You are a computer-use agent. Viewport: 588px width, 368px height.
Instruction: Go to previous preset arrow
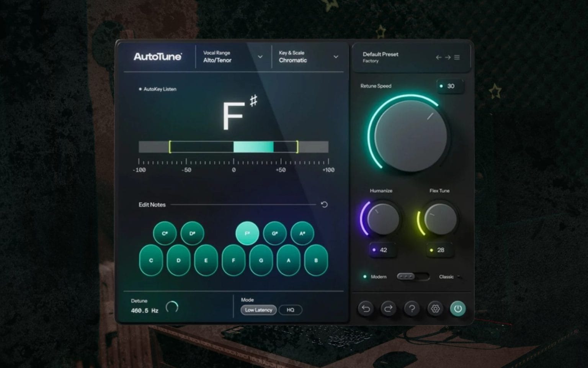pos(439,57)
